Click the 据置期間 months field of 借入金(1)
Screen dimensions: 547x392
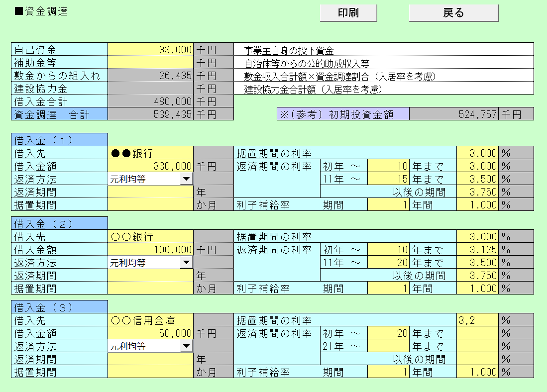(150, 205)
